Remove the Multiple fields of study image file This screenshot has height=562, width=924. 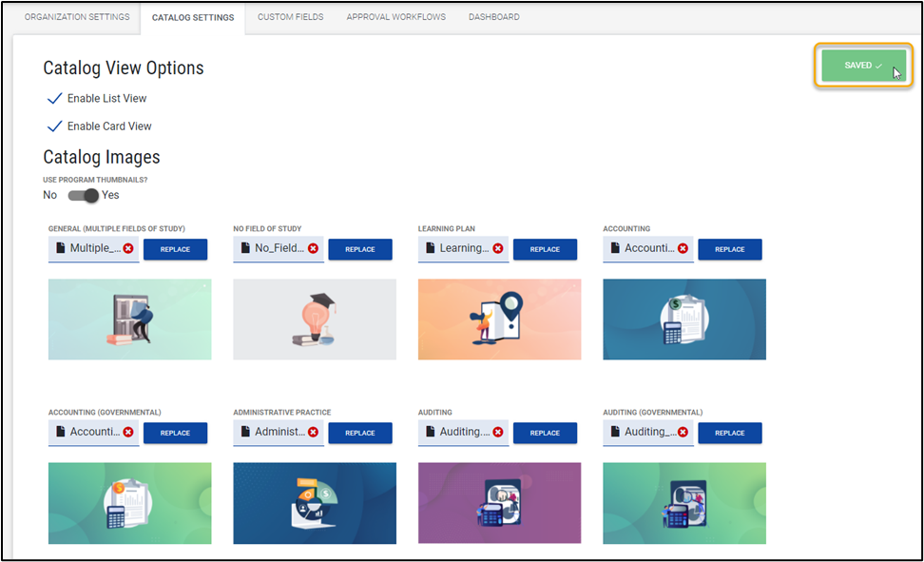tap(128, 249)
